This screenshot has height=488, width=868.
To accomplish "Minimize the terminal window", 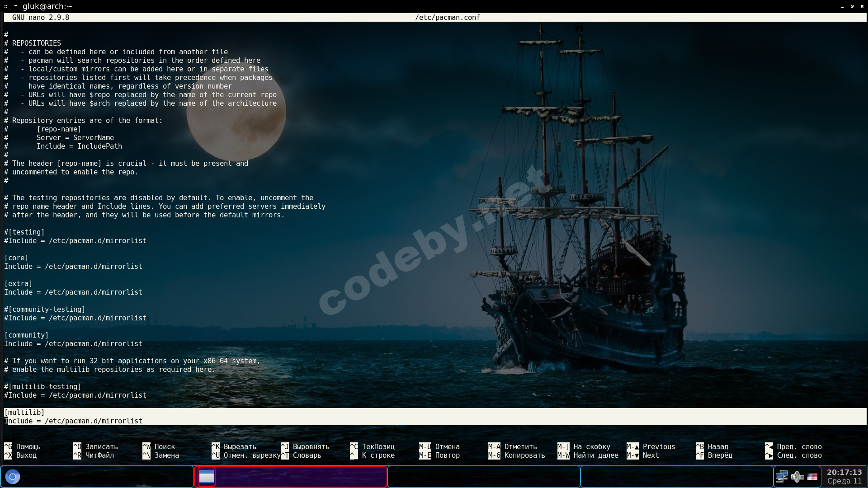I will click(842, 6).
